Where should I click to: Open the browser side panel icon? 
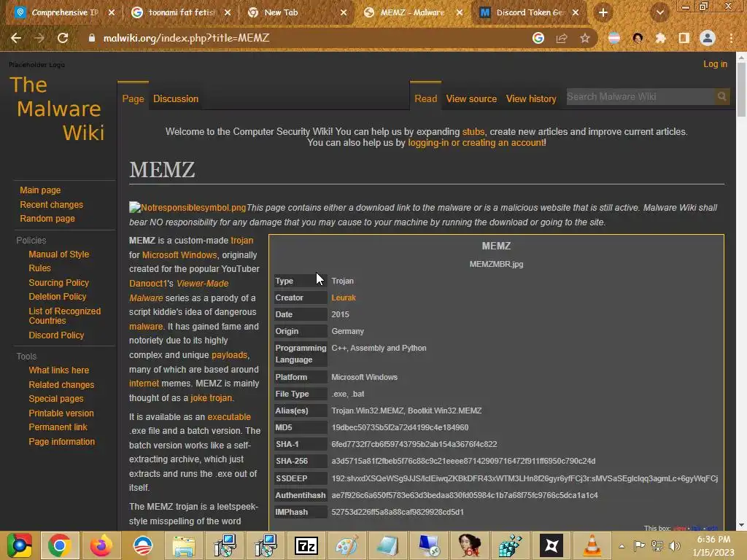(x=684, y=38)
